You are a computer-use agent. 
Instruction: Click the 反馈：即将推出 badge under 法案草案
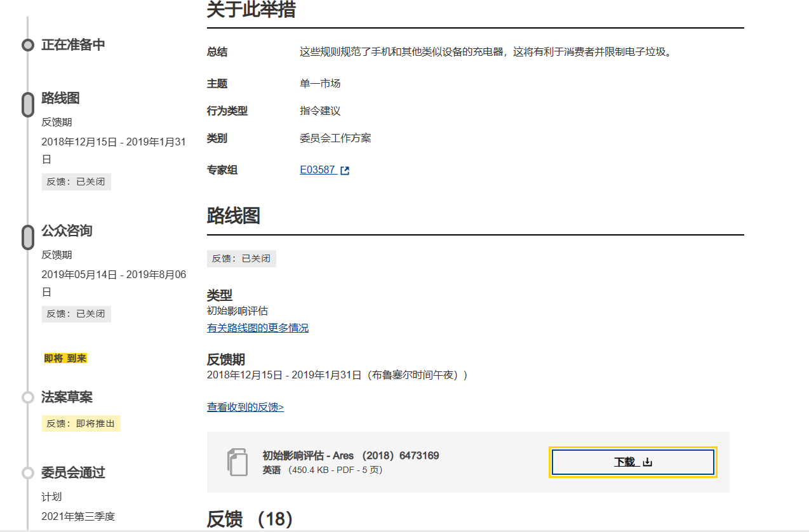(x=81, y=423)
